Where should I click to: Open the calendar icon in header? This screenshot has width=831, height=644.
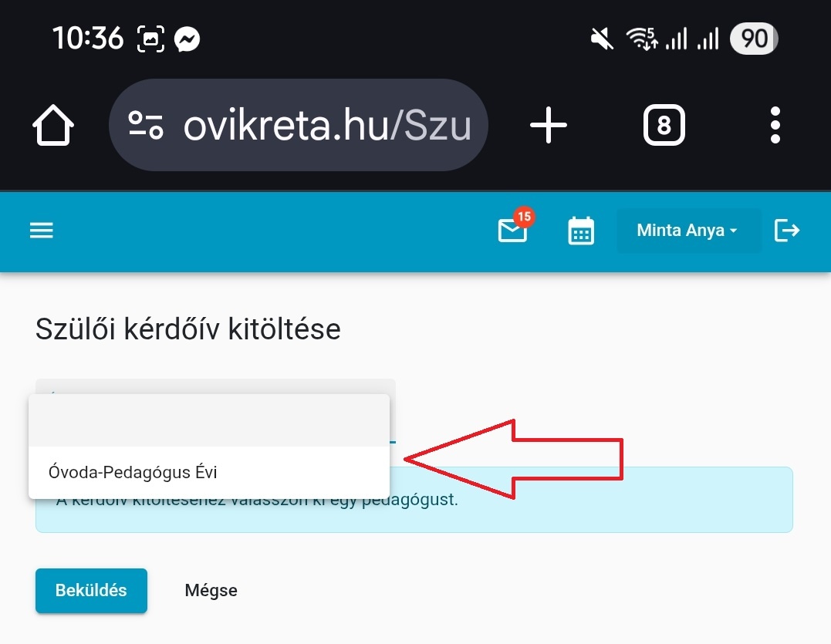[581, 231]
